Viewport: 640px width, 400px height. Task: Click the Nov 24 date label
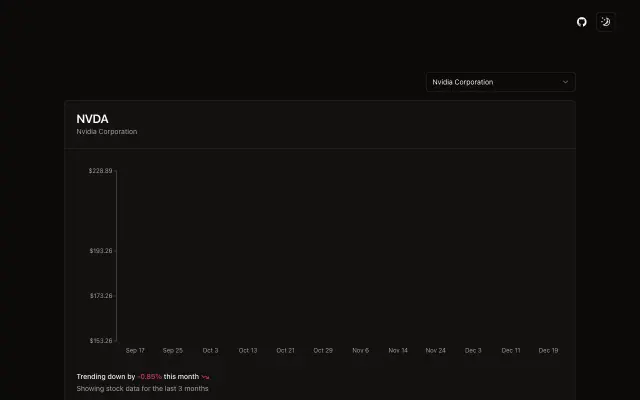pos(436,350)
